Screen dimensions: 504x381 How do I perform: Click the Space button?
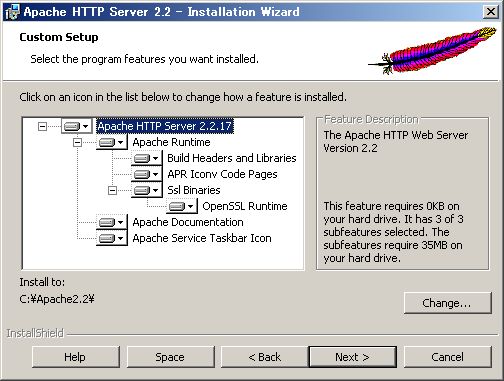point(170,357)
